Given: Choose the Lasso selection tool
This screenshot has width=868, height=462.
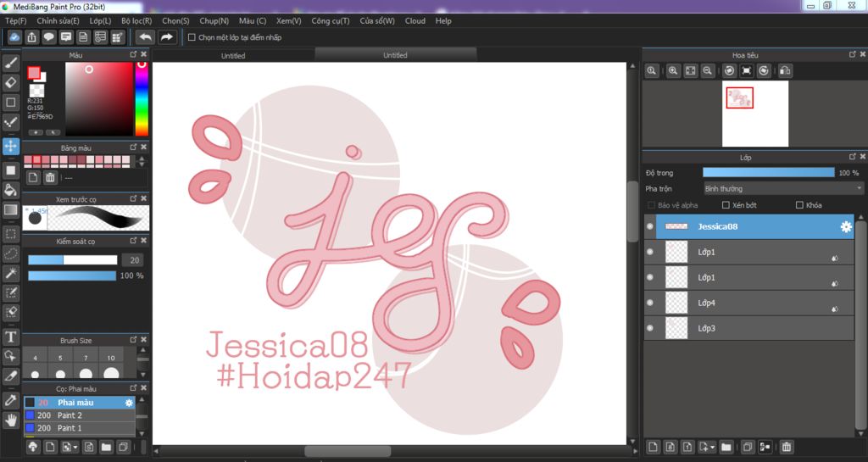Looking at the screenshot, I should (10, 253).
